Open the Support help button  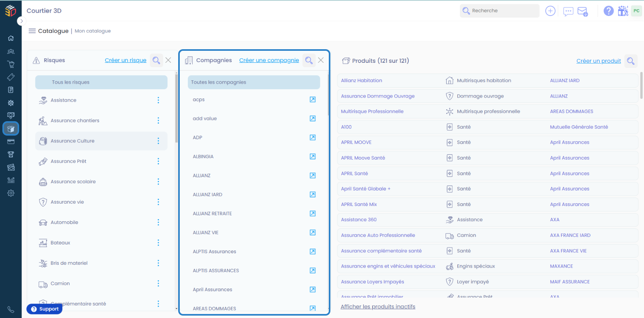[44, 309]
